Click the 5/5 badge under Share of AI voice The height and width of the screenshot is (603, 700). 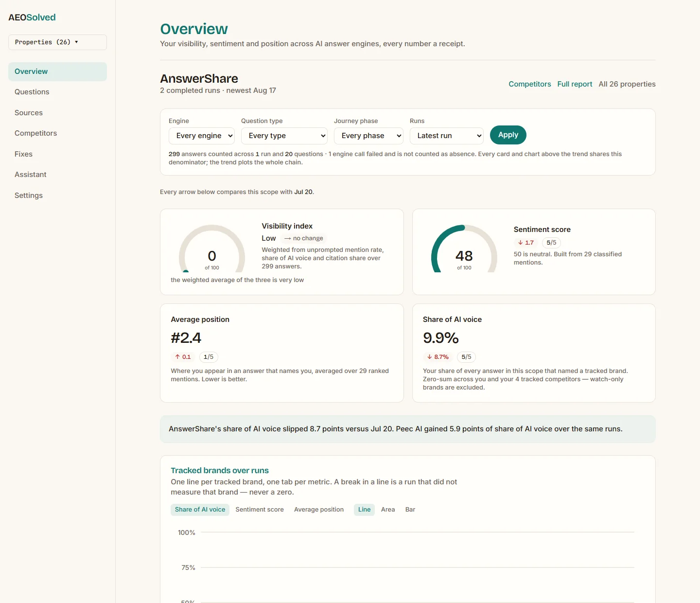click(x=466, y=357)
